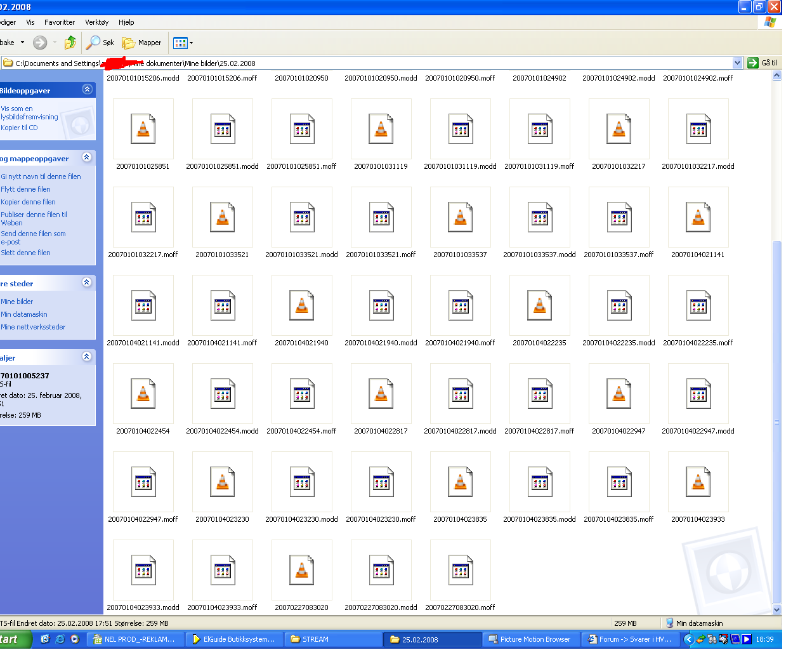The width and height of the screenshot is (812, 650).
Task: Click Slett denne filen link
Action: pyautogui.click(x=25, y=253)
